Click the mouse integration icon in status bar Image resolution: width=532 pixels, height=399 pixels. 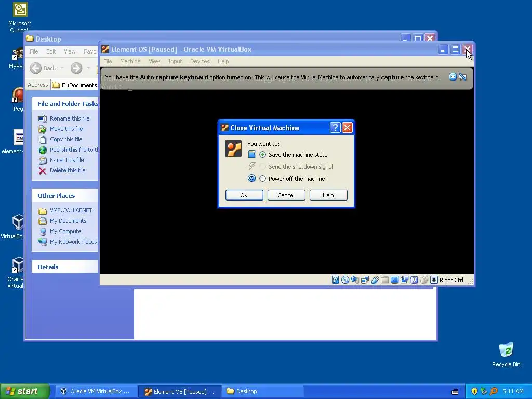pos(424,280)
